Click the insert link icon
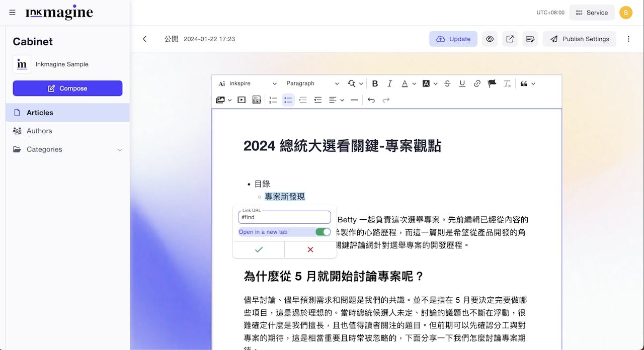 pyautogui.click(x=477, y=83)
